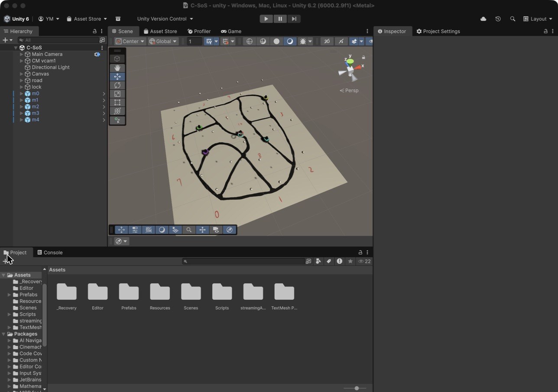Open the Scripts folder thumbnail
Screen dimensions: 558x392
pyautogui.click(x=222, y=292)
